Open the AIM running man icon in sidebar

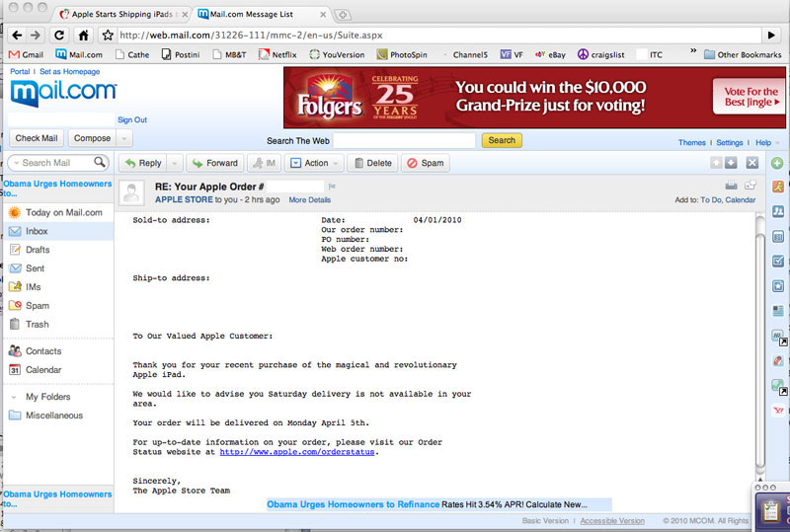pos(778,187)
